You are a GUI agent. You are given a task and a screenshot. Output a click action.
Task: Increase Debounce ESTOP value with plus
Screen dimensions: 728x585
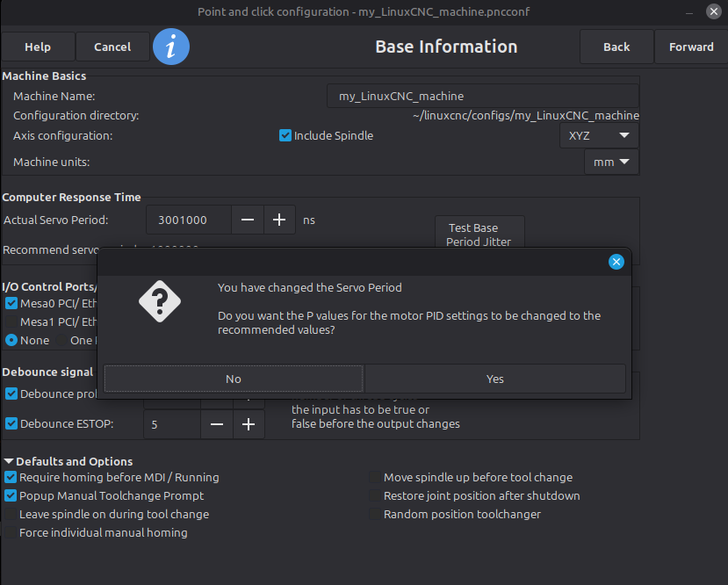[x=249, y=424]
